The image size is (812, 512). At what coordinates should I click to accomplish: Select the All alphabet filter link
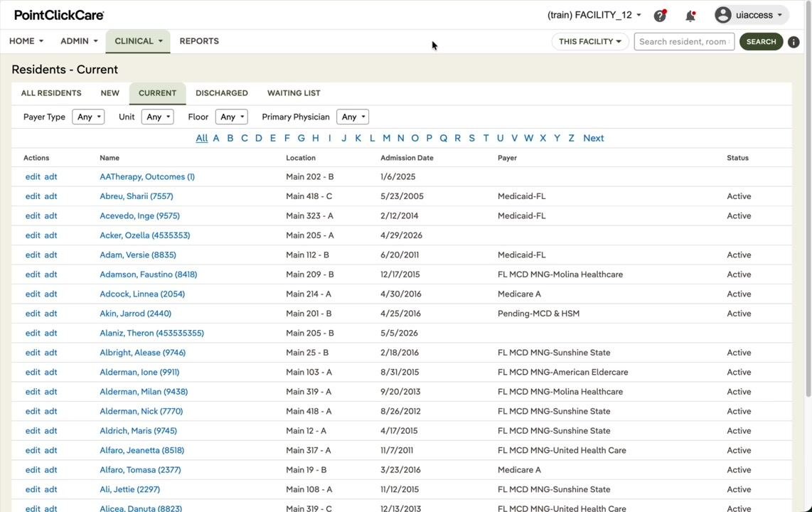tap(201, 138)
